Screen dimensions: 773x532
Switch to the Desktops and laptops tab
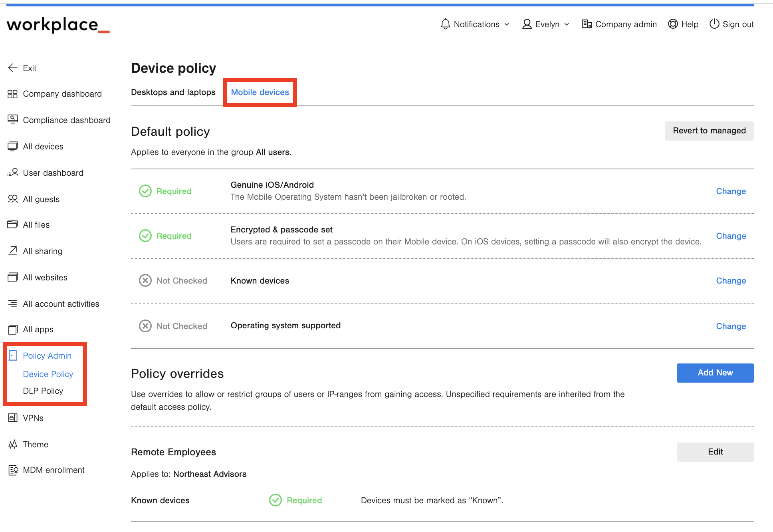tap(173, 92)
